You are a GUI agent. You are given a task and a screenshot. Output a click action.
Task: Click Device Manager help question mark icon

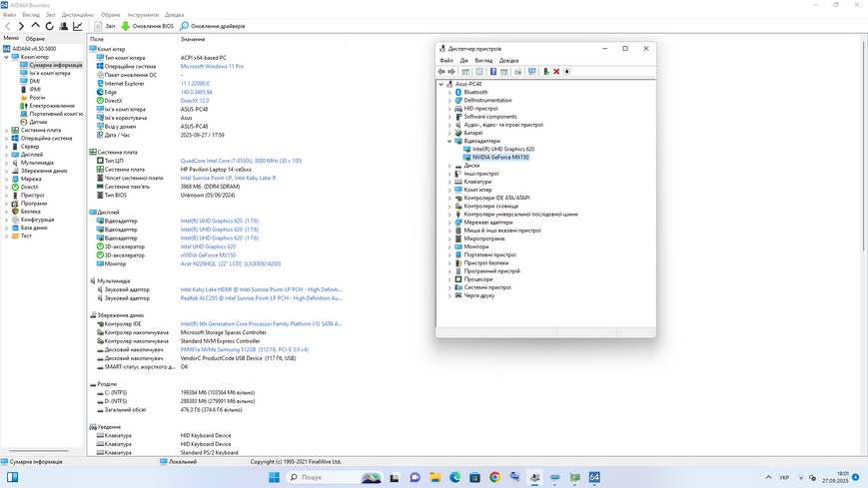pos(492,72)
